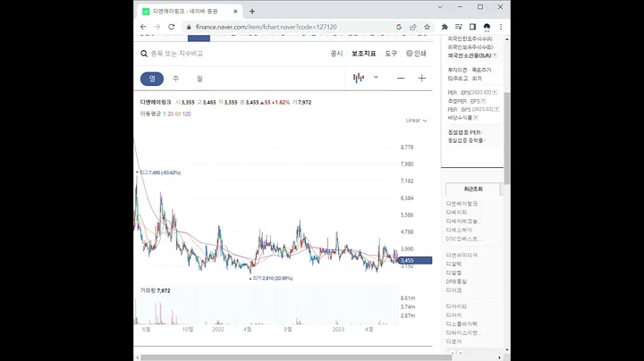Click the 종목 또는 지수비교 search field
Screen dimensions: 644x361
point(177,54)
